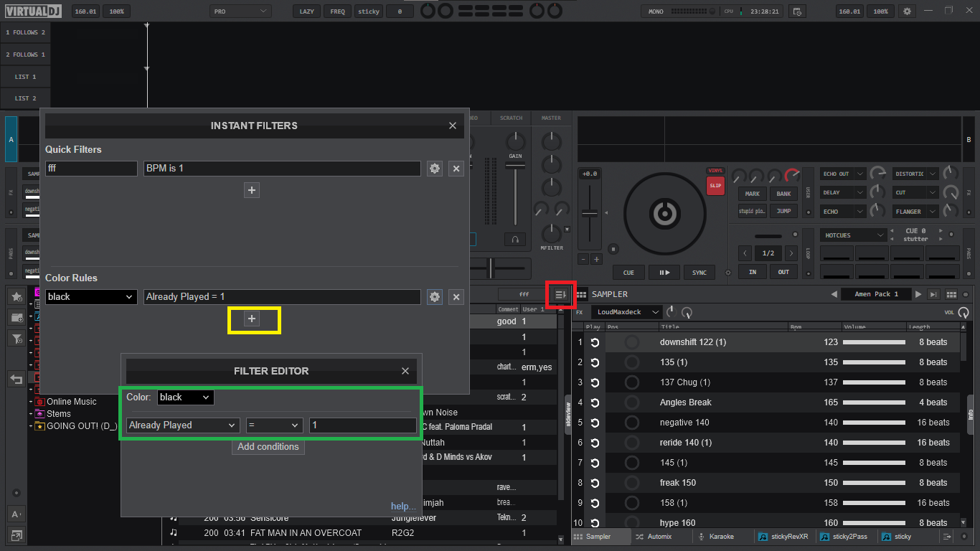The image size is (980, 551).
Task: Open the LoudMaxdeck sampler FX dropdown
Action: 626,312
